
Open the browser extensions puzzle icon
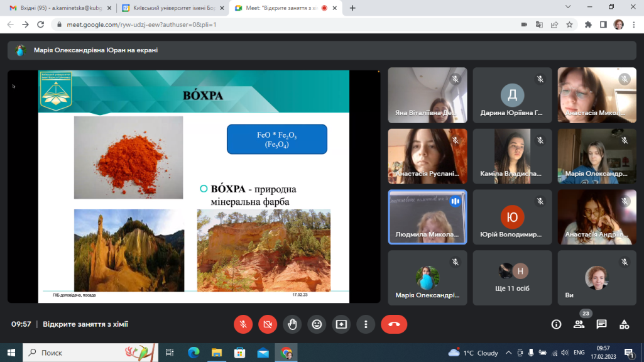point(588,25)
